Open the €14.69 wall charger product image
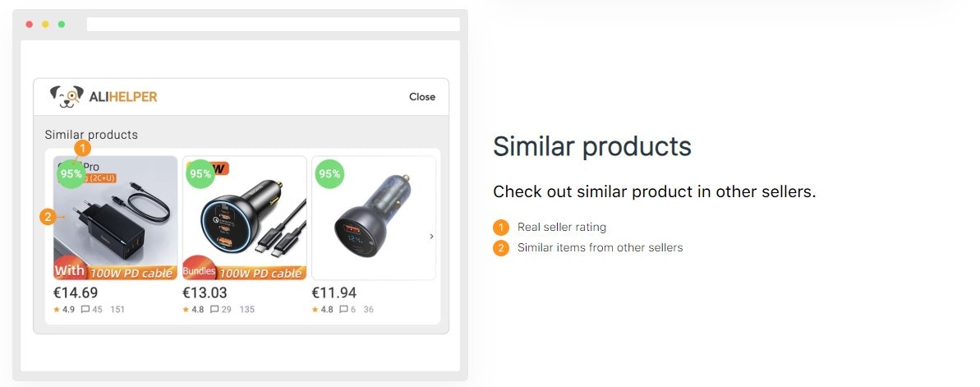 (116, 219)
